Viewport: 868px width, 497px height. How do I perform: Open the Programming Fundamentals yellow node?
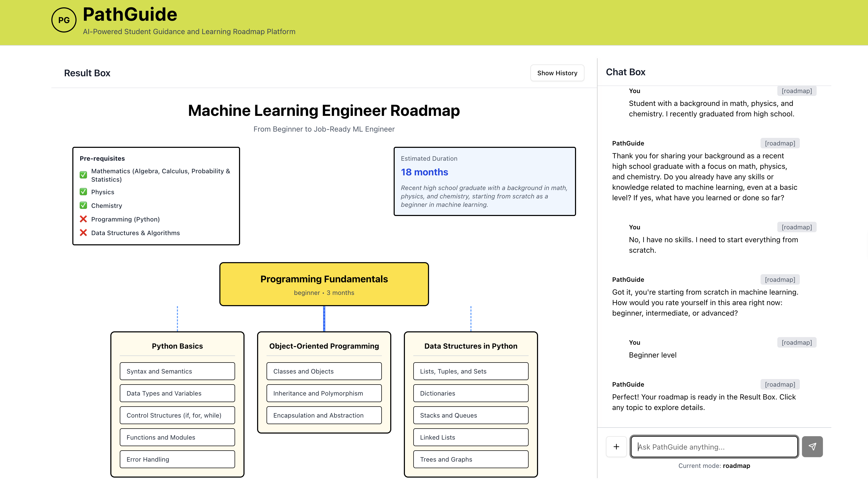pyautogui.click(x=324, y=284)
